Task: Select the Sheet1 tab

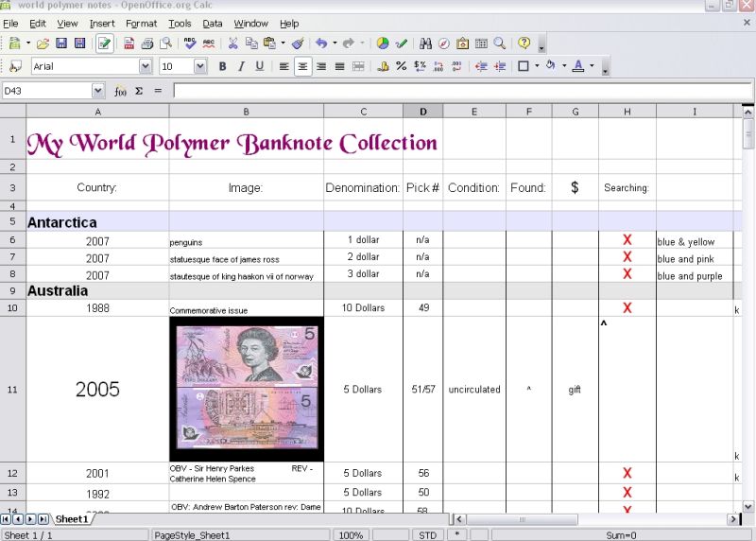Action: tap(72, 519)
